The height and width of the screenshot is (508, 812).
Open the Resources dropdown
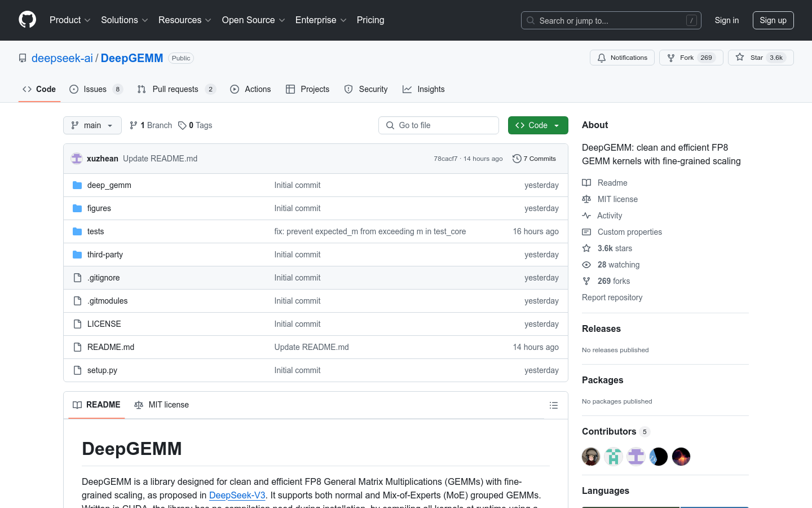click(184, 20)
